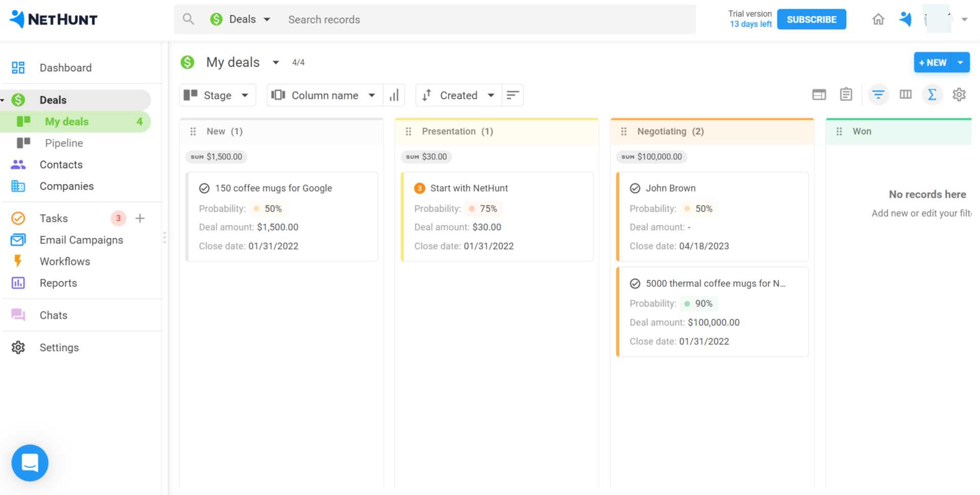Toggle the sigma summary icon

(932, 95)
